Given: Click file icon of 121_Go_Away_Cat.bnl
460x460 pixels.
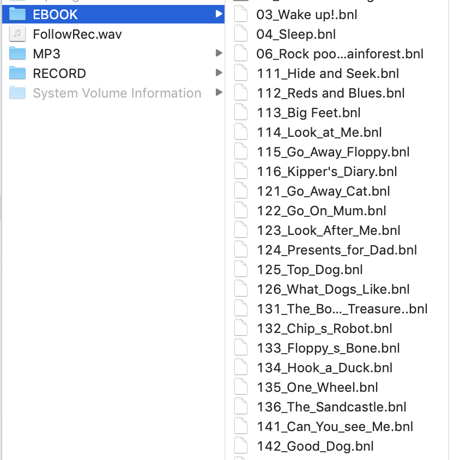Looking at the screenshot, I should 241,191.
